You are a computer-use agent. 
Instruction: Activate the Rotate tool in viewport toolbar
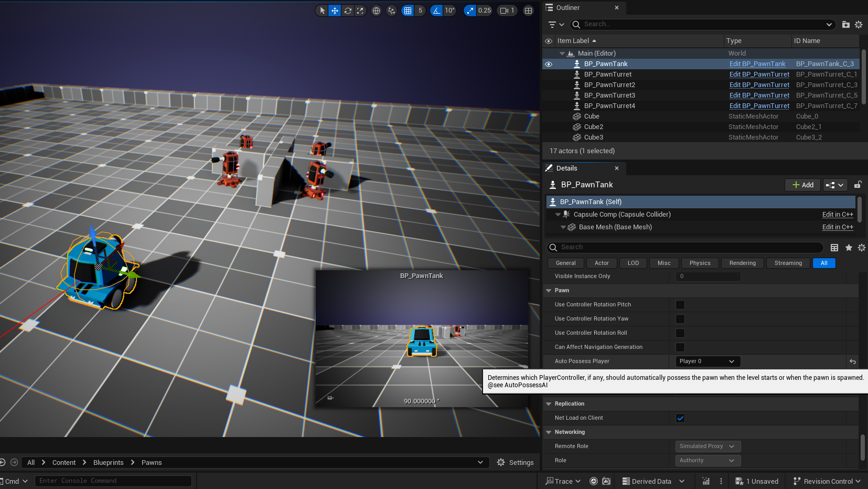point(348,10)
